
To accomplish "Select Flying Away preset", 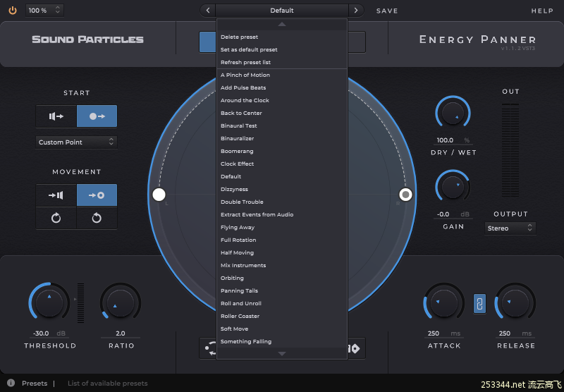I will tap(282, 227).
